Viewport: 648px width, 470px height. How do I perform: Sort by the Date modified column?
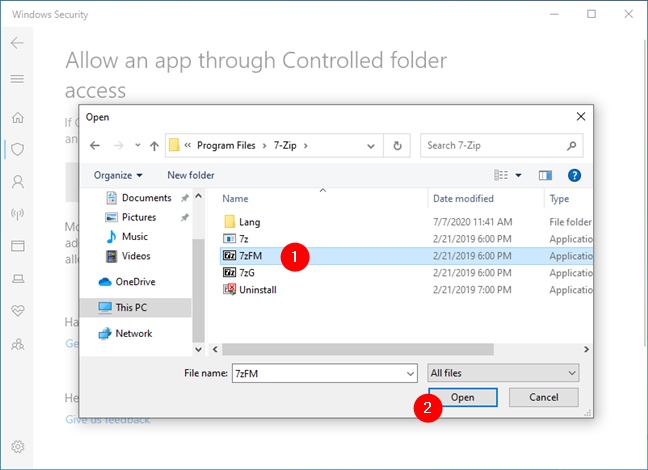point(463,198)
